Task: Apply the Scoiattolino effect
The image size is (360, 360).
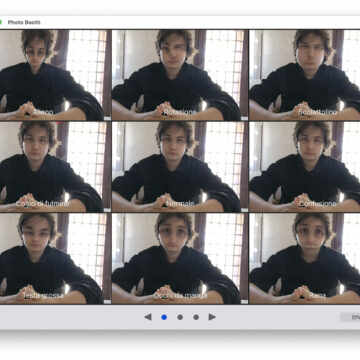Action: tap(305, 75)
